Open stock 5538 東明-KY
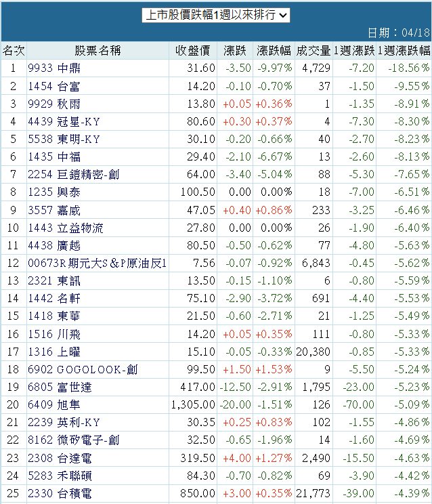Image resolution: width=432 pixels, height=504 pixels. coord(64,139)
